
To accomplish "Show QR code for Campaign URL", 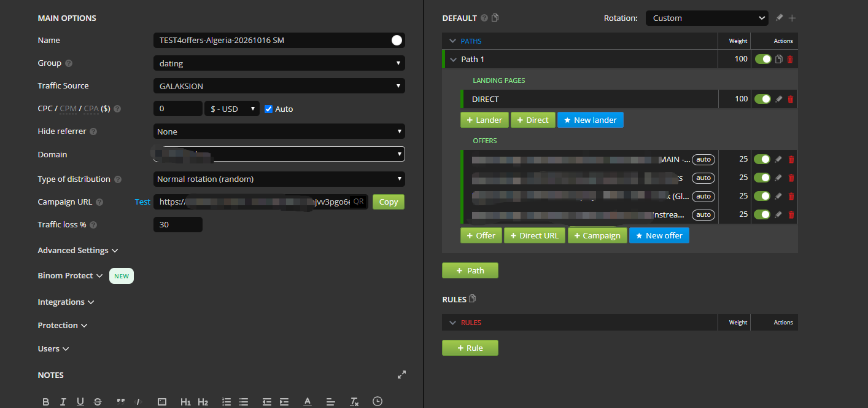I will click(x=358, y=202).
